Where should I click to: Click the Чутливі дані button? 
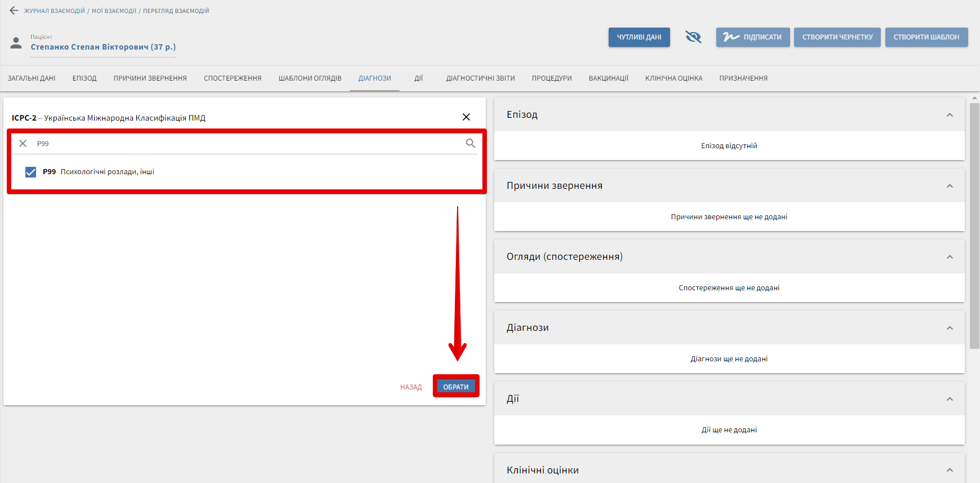click(639, 37)
